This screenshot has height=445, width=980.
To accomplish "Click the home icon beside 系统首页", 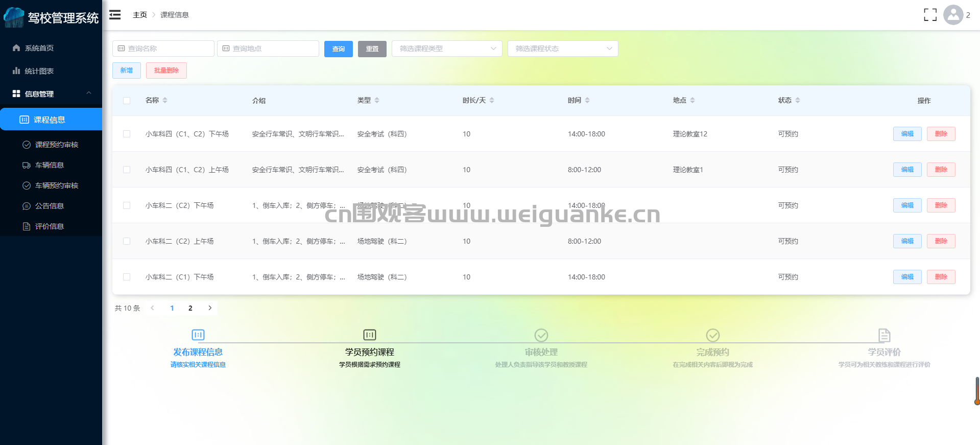I will pyautogui.click(x=16, y=48).
